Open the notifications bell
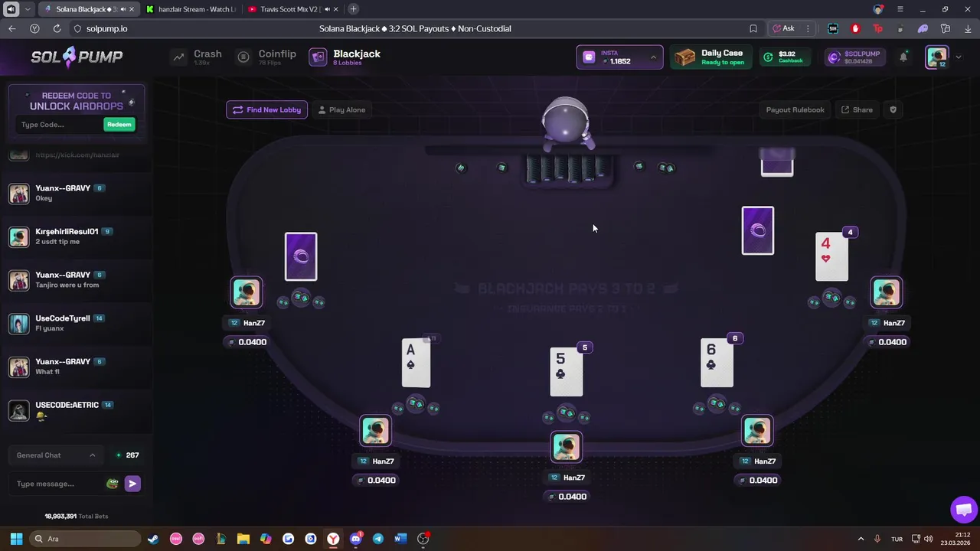Viewport: 980px width, 551px height. pos(903,57)
